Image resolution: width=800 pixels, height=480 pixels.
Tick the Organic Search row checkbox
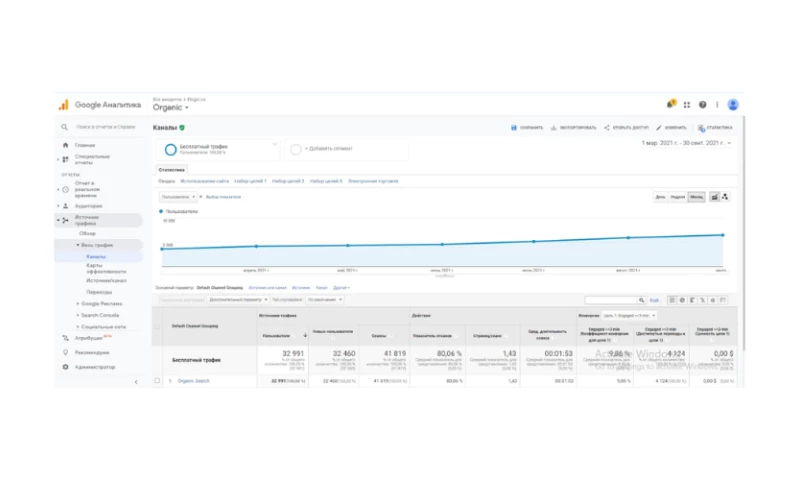pyautogui.click(x=157, y=380)
